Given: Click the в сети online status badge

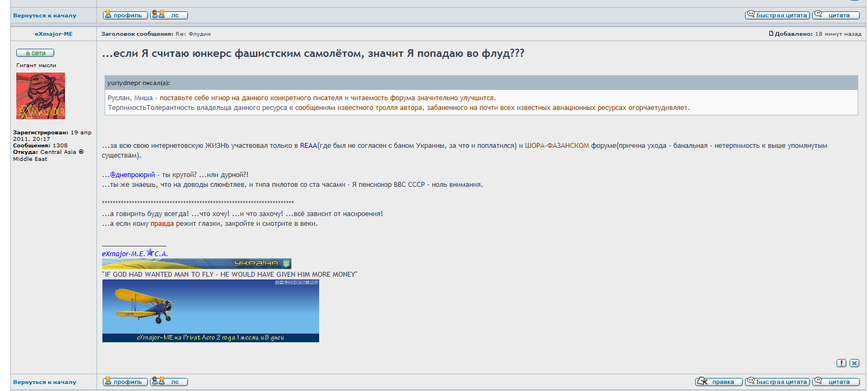Looking at the screenshot, I should pos(35,53).
